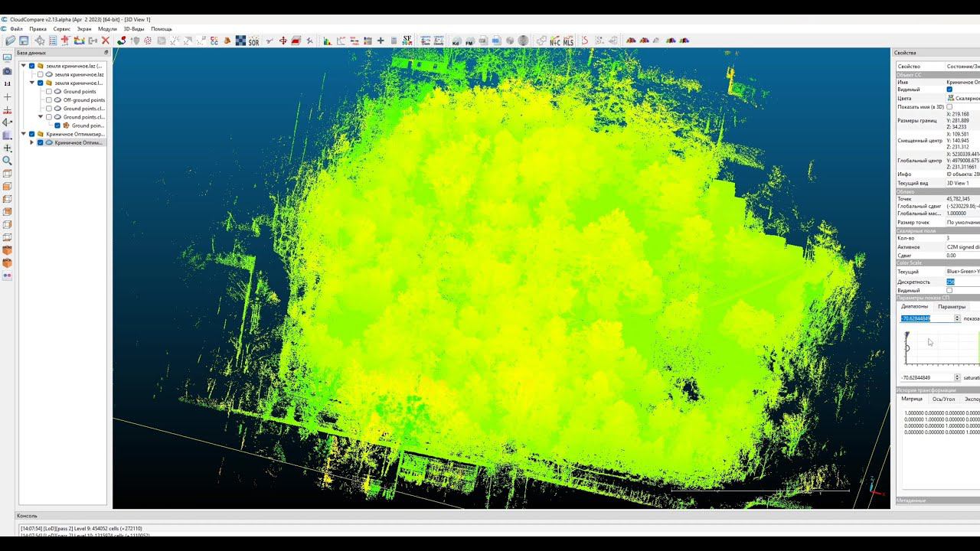Screen dimensions: 980x551
Task: Uncheck the 'Ground poin...' mesh checkbox
Action: tap(57, 125)
